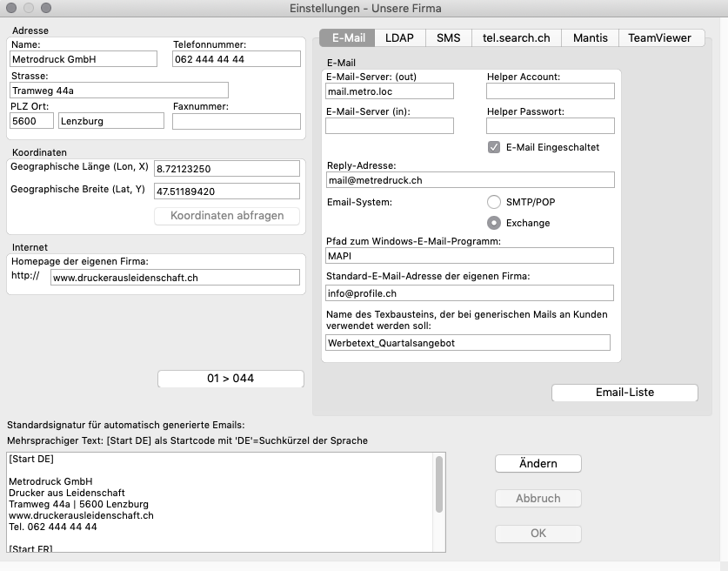Select the tel.search.ch tab
The width and height of the screenshot is (728, 571).
516,37
